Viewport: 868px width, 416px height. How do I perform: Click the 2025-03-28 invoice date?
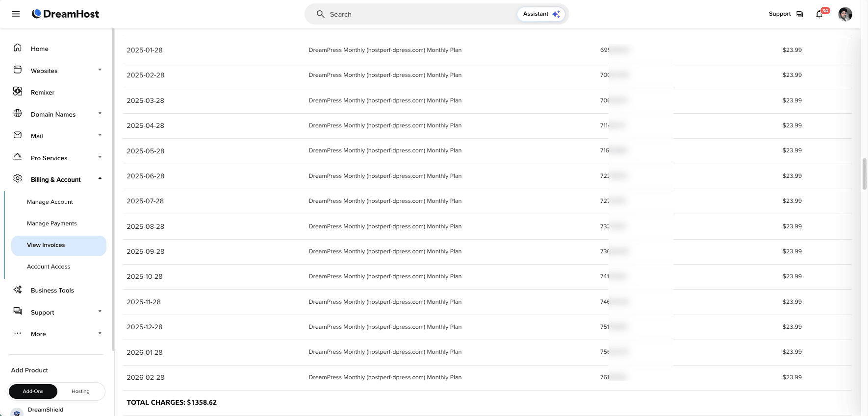(x=146, y=100)
